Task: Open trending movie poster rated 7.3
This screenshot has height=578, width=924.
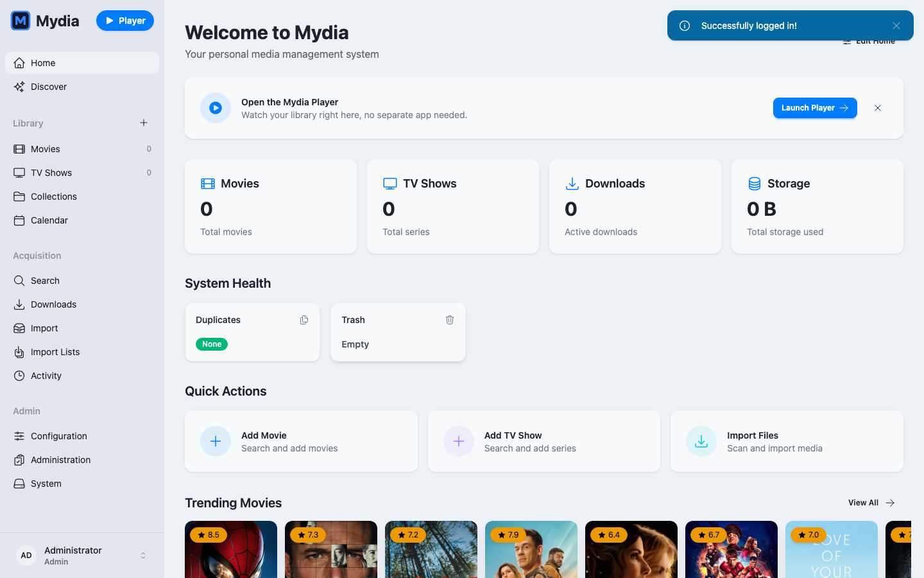Action: (x=331, y=550)
